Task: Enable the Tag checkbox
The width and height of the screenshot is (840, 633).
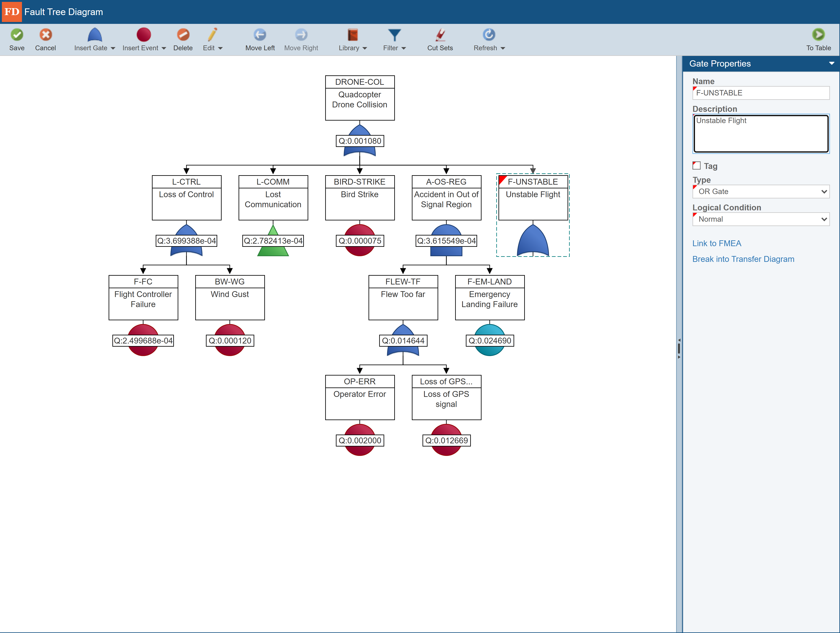Action: point(696,166)
